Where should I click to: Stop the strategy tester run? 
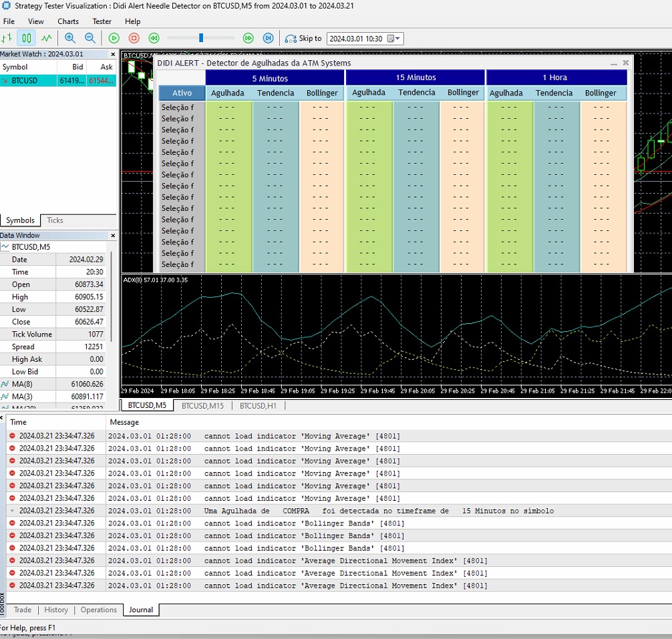(x=134, y=39)
